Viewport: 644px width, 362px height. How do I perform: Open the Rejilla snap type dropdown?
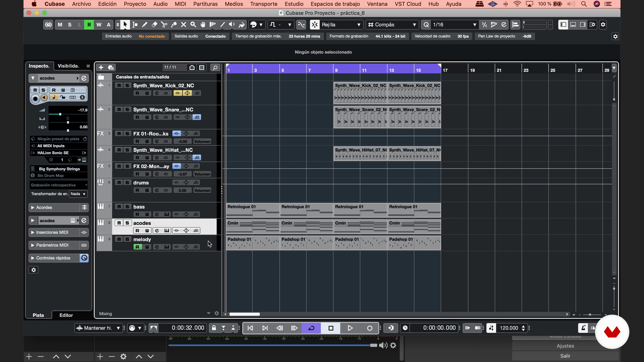(341, 24)
